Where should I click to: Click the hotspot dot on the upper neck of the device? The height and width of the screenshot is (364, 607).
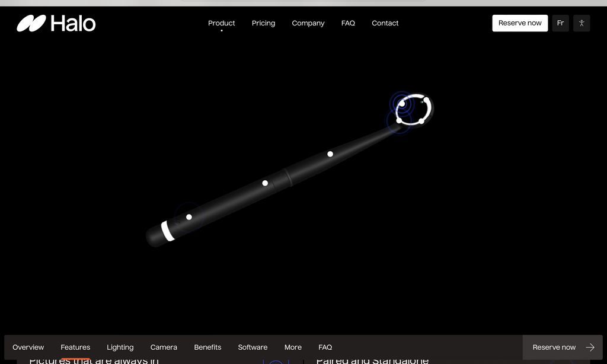pyautogui.click(x=330, y=154)
